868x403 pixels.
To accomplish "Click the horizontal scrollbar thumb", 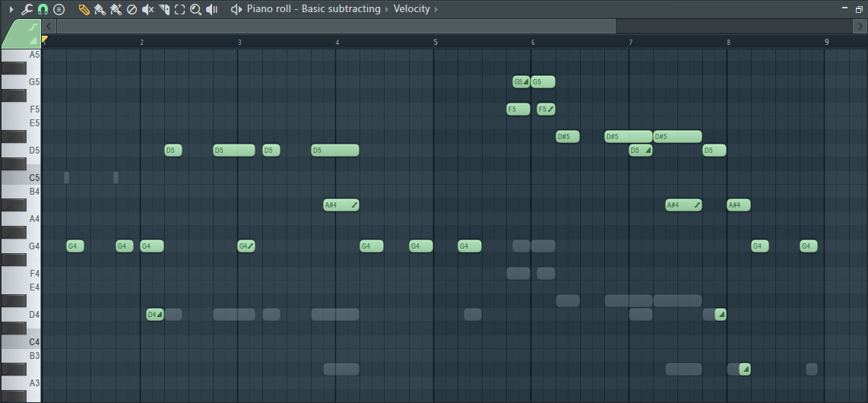I will pyautogui.click(x=334, y=26).
